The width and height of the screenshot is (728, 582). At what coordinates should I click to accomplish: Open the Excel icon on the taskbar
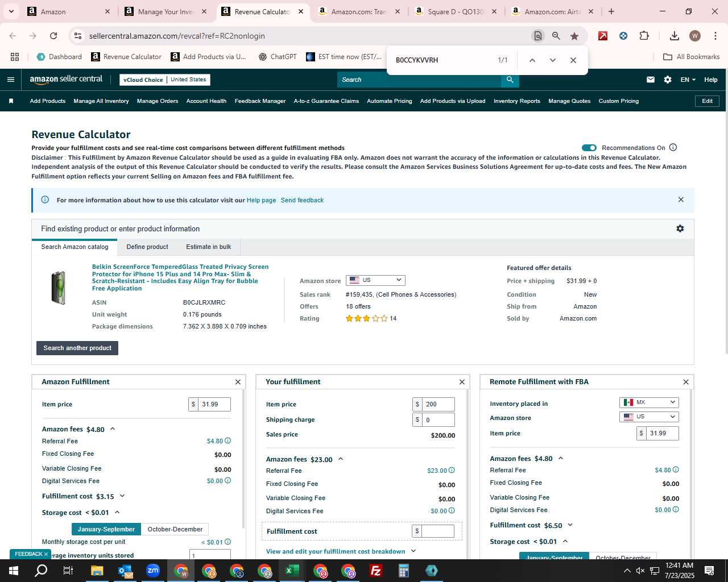[292, 571]
